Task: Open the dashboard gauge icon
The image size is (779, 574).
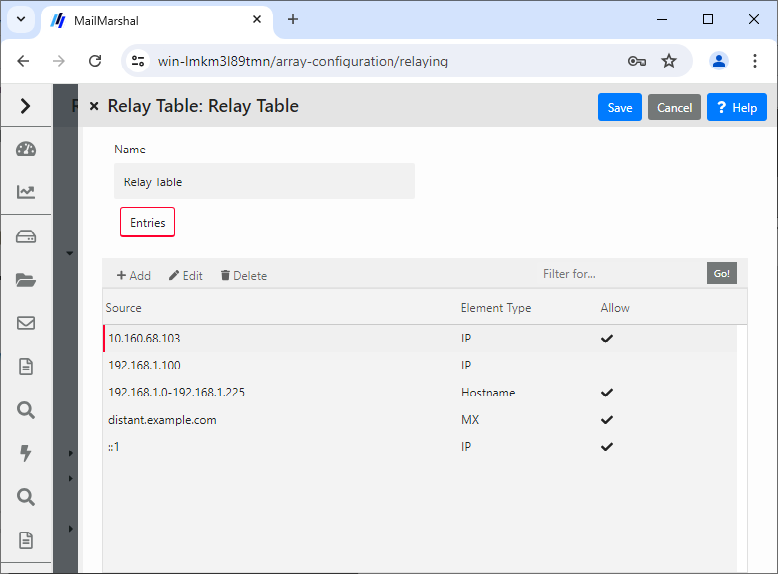Action: (26, 149)
